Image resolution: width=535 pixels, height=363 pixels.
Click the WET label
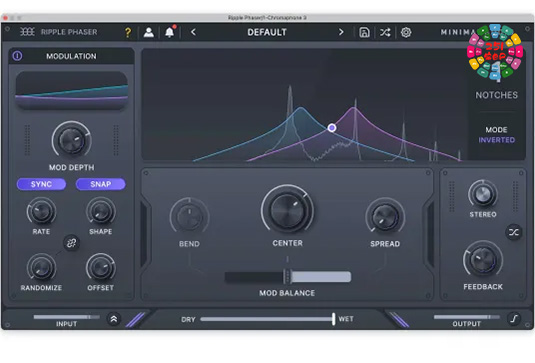[x=346, y=319]
